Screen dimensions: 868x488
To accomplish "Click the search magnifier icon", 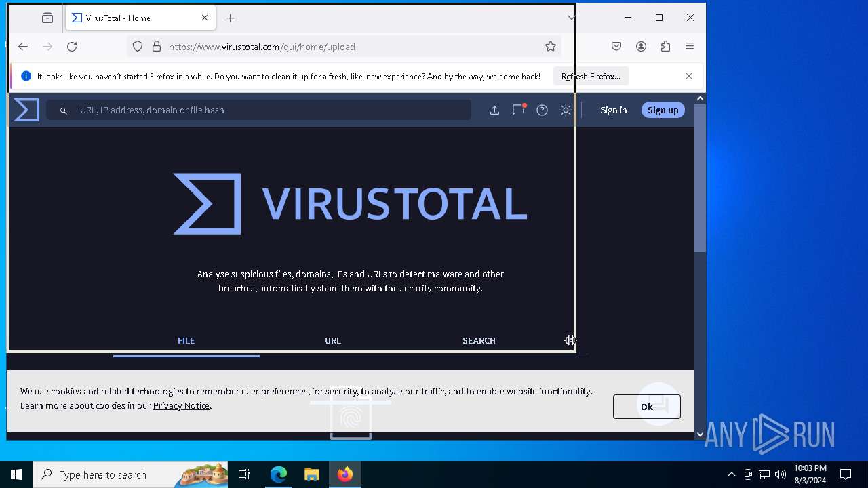I will click(63, 110).
